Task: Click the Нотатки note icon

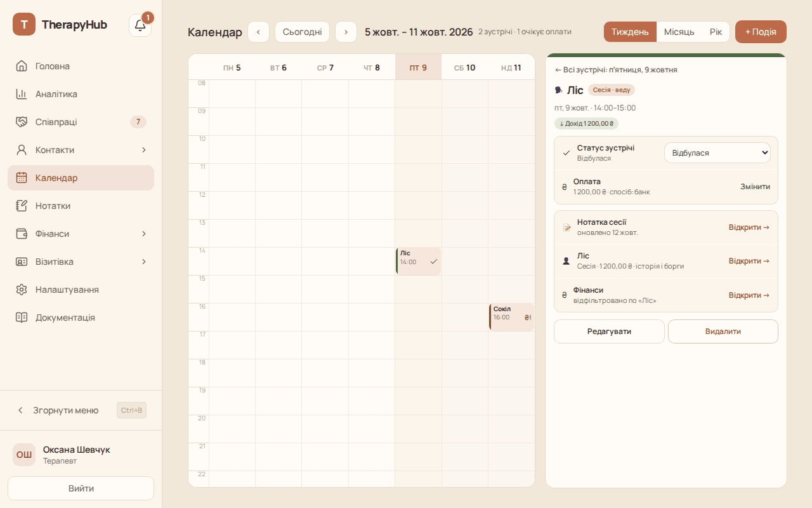Action: 22,206
